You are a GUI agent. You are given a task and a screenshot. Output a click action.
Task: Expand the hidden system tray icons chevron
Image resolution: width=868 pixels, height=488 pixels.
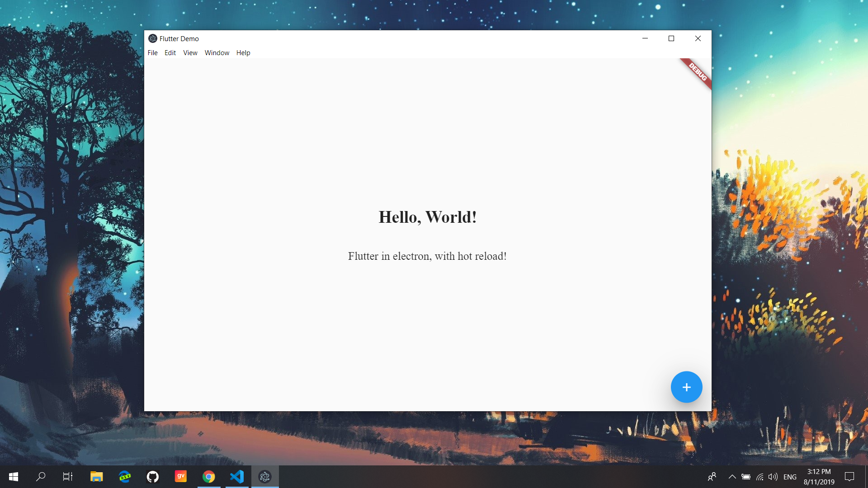[732, 477]
